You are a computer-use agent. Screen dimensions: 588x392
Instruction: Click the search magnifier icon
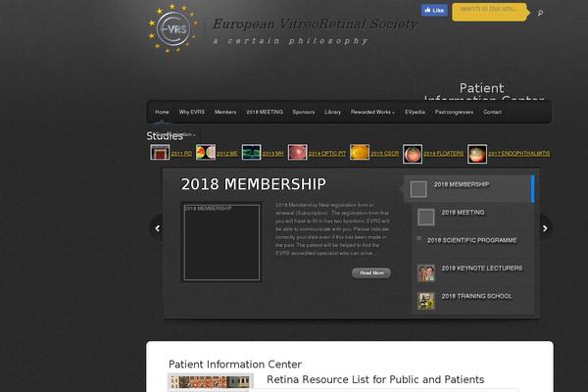tap(540, 13)
